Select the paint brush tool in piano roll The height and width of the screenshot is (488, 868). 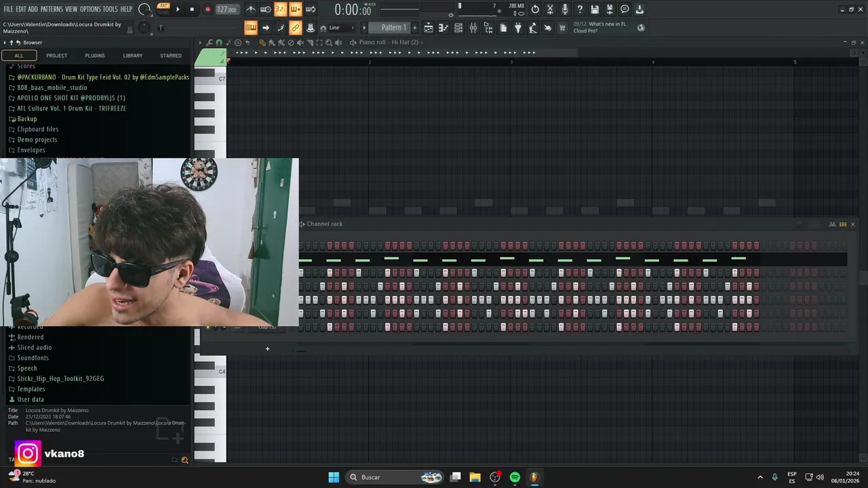coord(272,42)
